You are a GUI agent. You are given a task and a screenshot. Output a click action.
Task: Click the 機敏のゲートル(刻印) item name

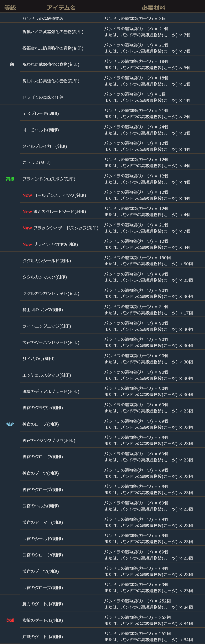click(x=42, y=620)
